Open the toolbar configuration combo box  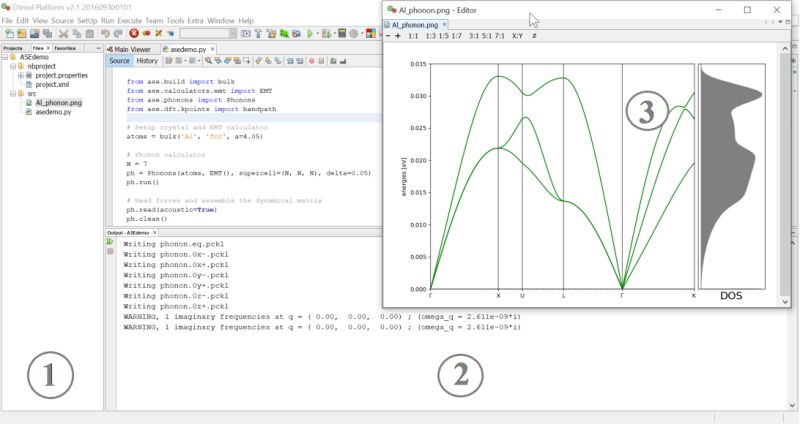point(208,34)
